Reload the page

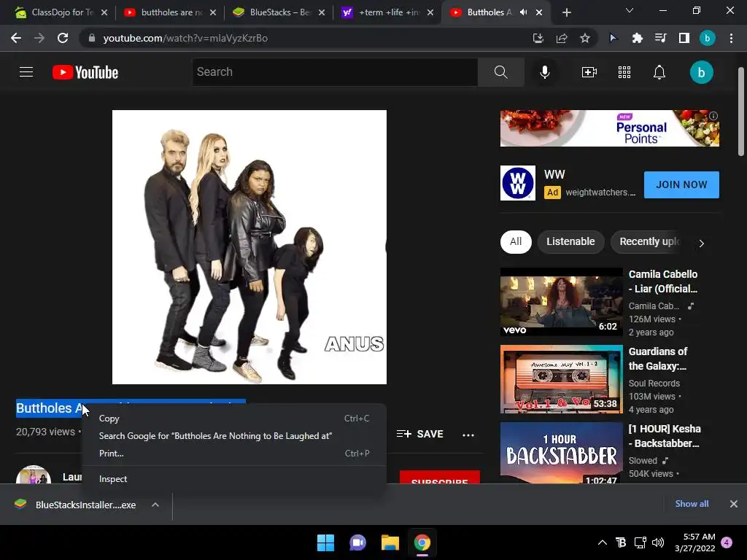point(63,38)
